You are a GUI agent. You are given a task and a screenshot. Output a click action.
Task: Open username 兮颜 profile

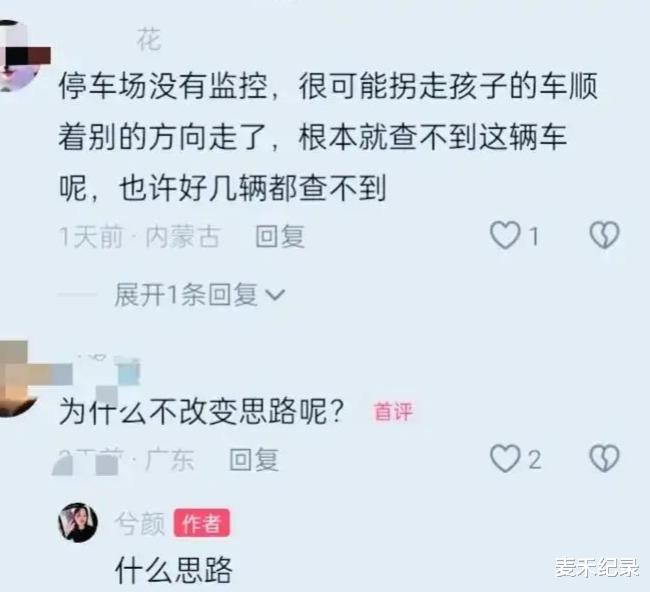coord(140,523)
